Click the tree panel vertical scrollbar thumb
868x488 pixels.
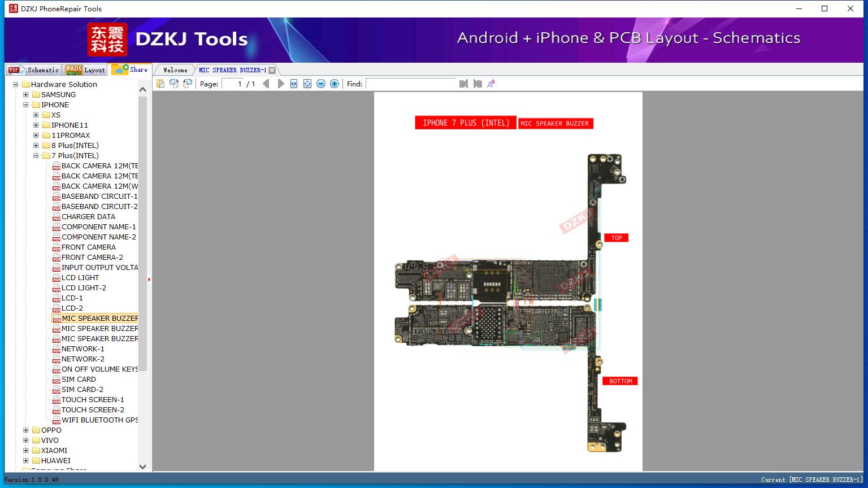tap(142, 233)
